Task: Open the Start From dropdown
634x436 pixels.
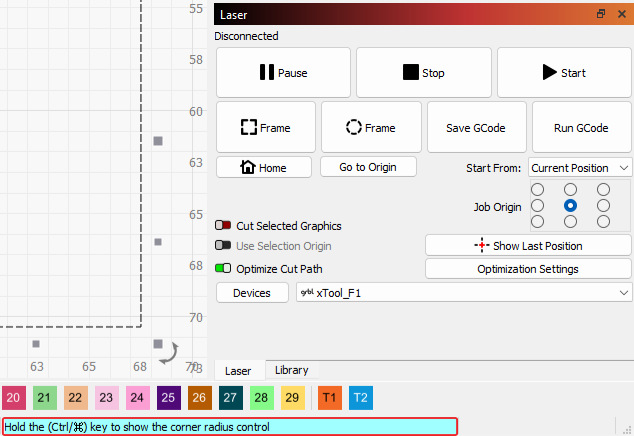Action: (x=580, y=167)
